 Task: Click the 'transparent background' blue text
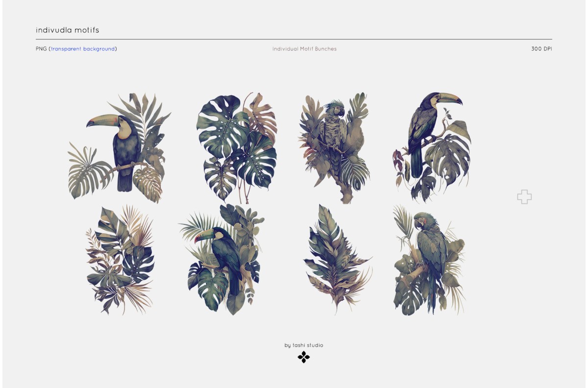pos(83,48)
